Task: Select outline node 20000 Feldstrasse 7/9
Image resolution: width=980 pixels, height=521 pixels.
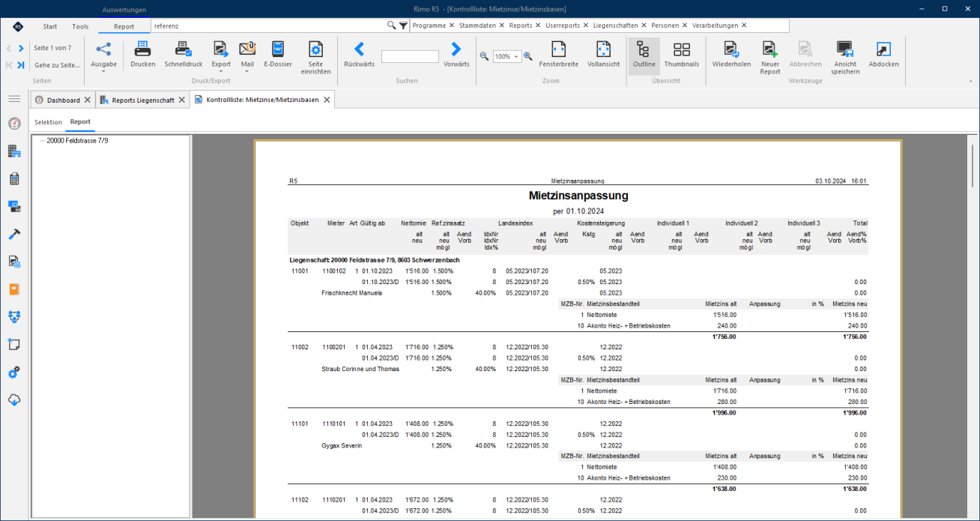Action: click(77, 140)
